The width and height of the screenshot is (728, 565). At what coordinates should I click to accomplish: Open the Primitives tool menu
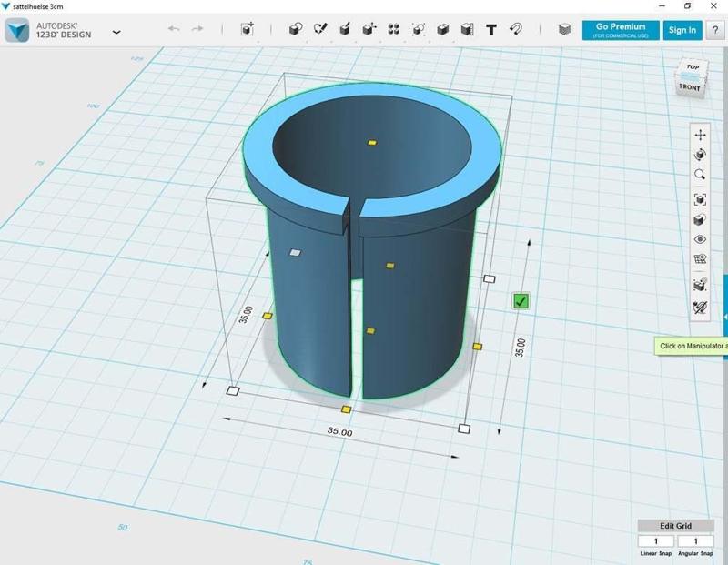296,30
